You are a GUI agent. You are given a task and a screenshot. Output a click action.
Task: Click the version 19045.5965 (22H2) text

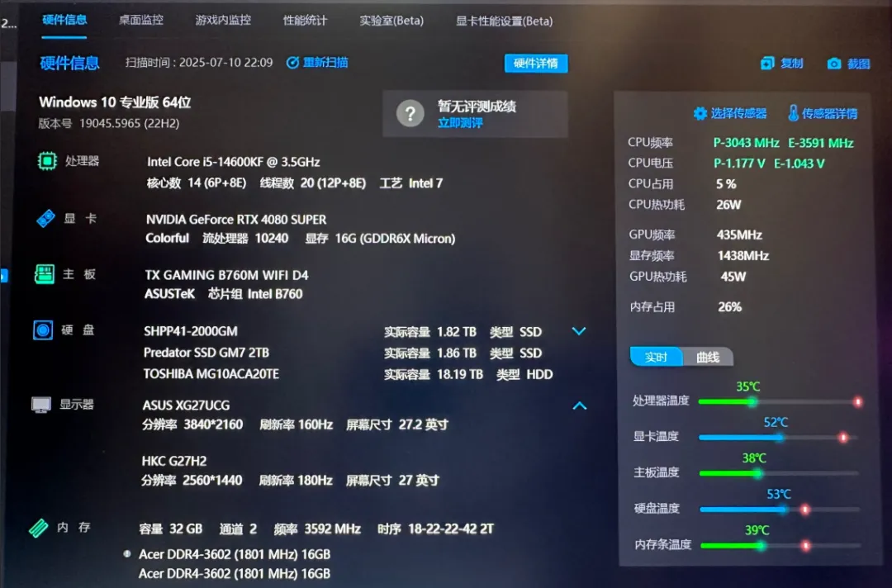(129, 123)
